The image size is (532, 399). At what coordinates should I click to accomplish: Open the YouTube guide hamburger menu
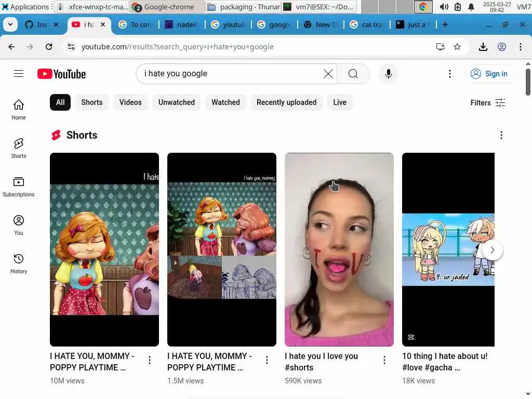(19, 74)
